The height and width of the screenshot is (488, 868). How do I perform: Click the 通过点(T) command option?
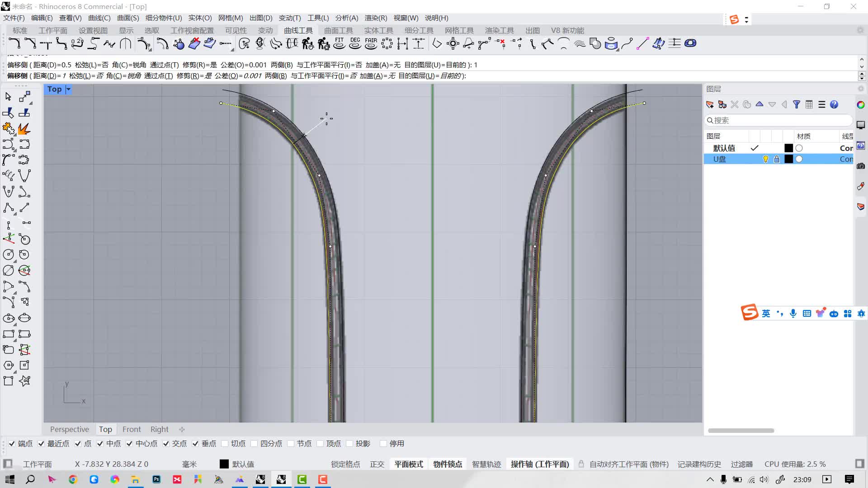(x=158, y=76)
